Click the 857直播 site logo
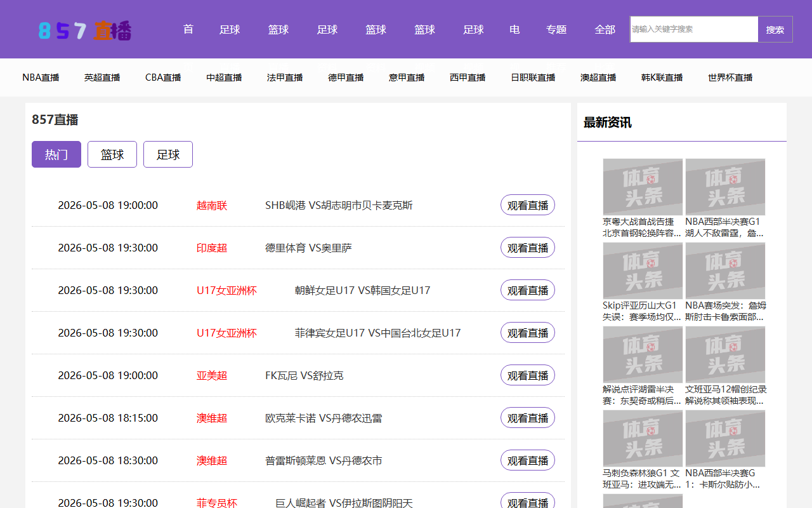 85,30
